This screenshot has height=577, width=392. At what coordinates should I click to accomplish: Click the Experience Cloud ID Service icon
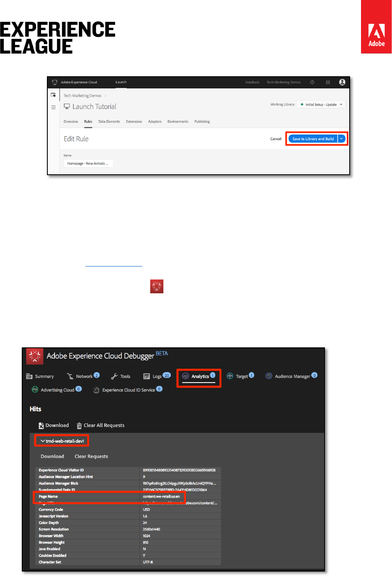(x=96, y=390)
